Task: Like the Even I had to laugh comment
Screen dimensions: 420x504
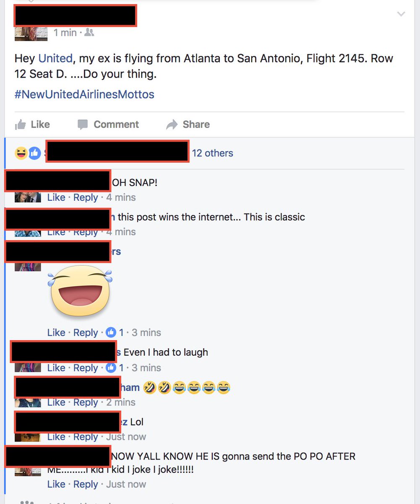Action: tap(56, 368)
